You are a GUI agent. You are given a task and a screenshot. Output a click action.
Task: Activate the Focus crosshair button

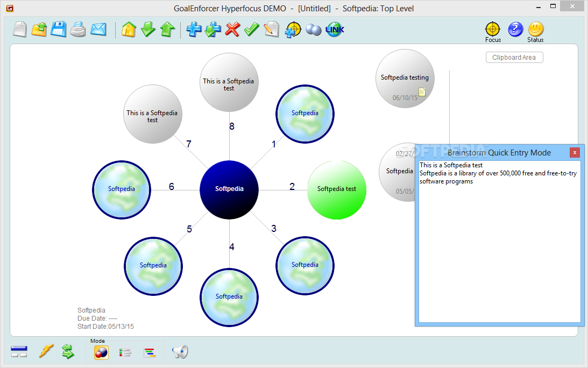tap(493, 32)
